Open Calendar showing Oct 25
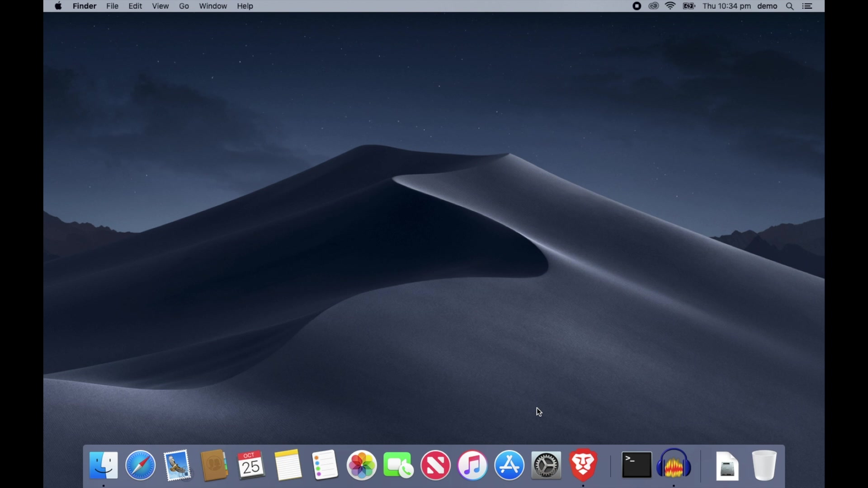868x488 pixels. 251,465
